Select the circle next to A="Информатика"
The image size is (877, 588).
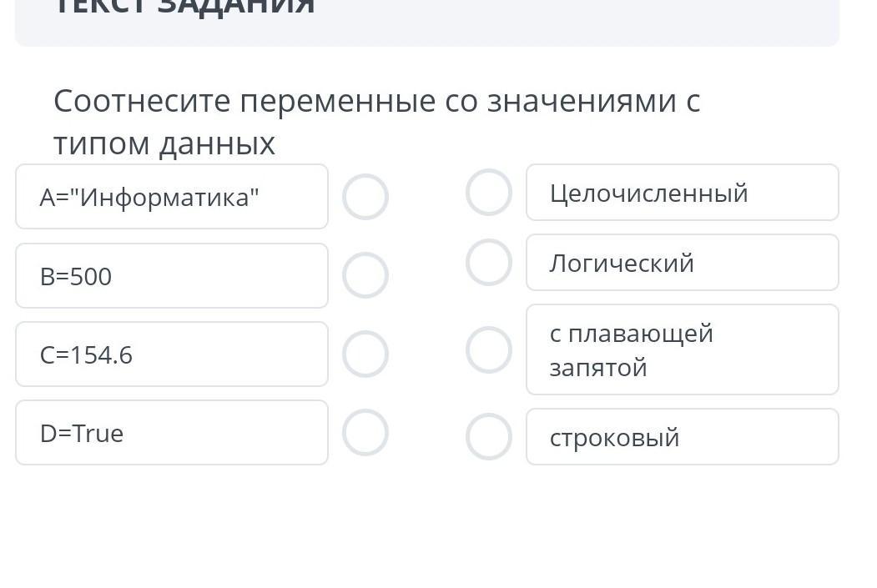[365, 197]
